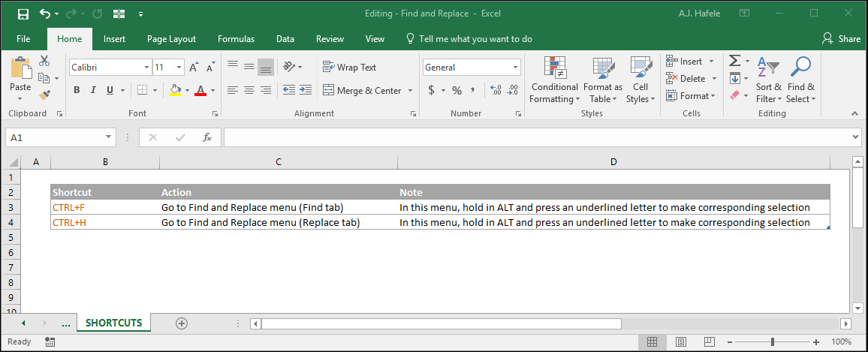868x352 pixels.
Task: Toggle Bold formatting
Action: pyautogui.click(x=77, y=90)
